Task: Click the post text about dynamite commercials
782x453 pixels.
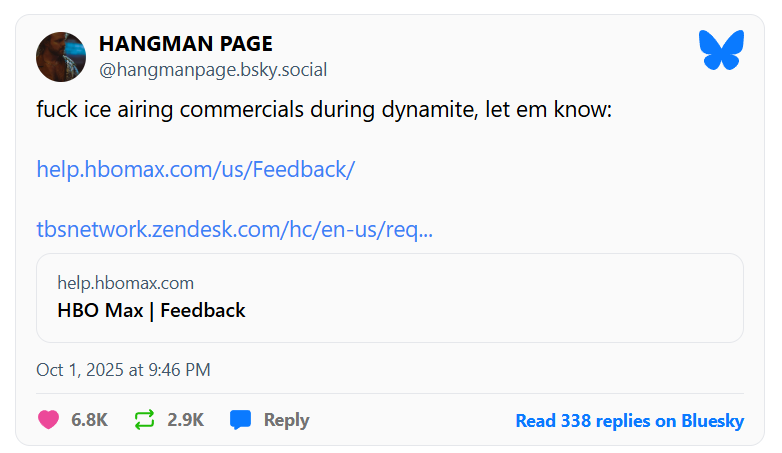Action: [x=323, y=109]
